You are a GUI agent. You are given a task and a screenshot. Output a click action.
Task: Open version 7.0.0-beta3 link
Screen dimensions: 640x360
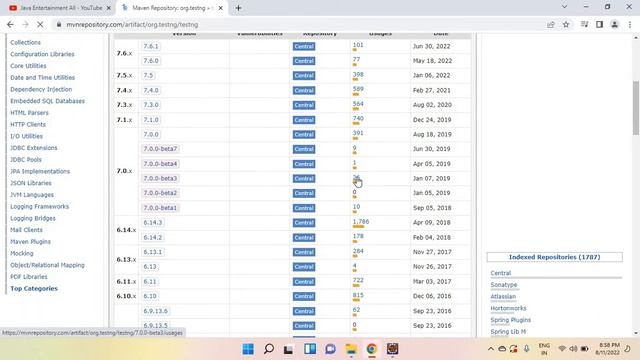click(160, 178)
